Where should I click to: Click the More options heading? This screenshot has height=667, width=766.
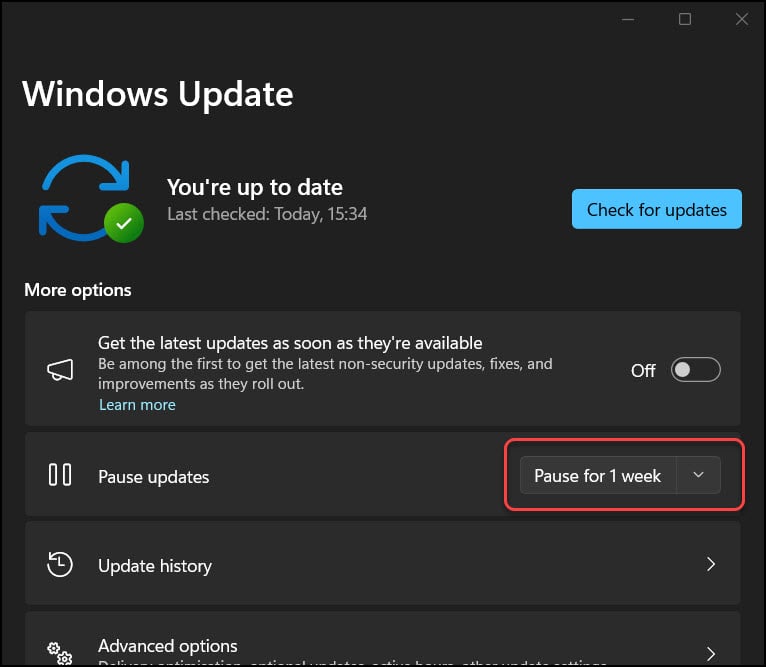tap(78, 290)
